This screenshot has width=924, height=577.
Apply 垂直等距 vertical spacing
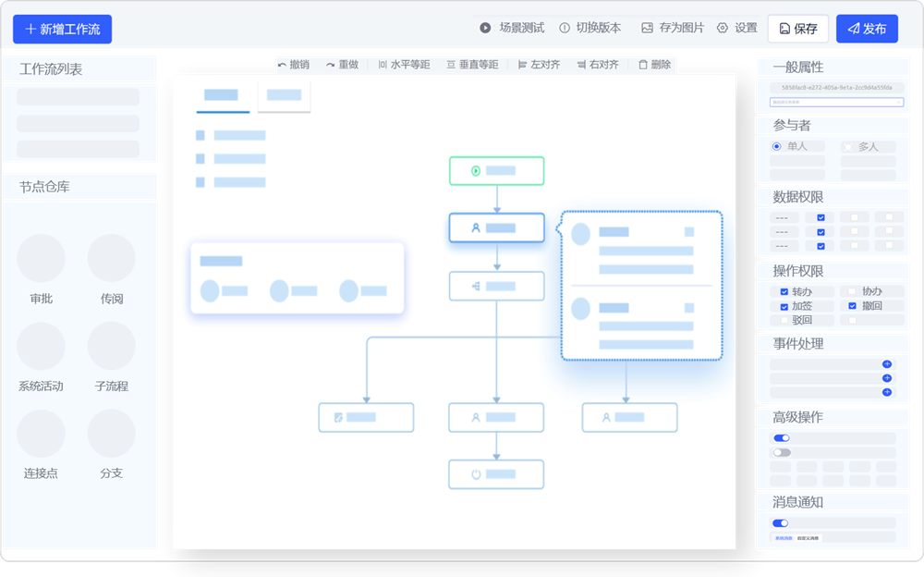pos(472,65)
